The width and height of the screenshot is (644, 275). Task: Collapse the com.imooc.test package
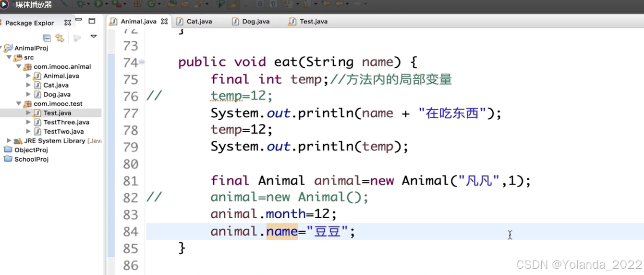pyautogui.click(x=19, y=103)
